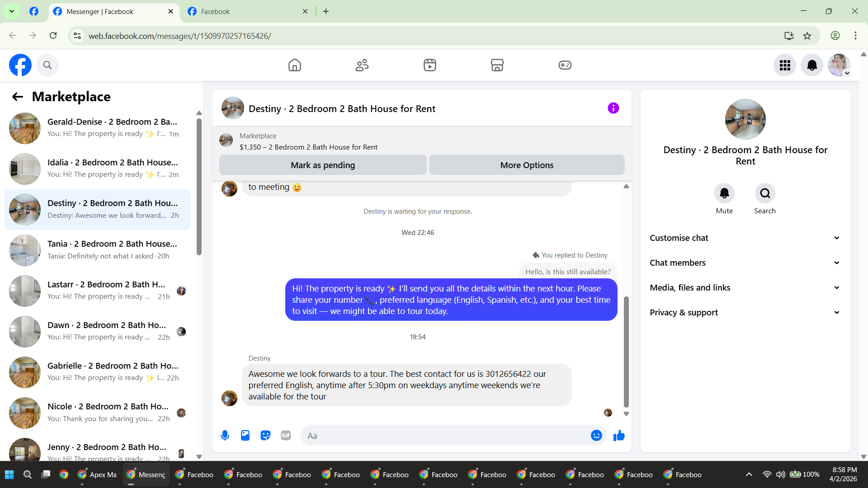Open Chrome three-dot menu
This screenshot has height=488, width=868.
[x=855, y=36]
